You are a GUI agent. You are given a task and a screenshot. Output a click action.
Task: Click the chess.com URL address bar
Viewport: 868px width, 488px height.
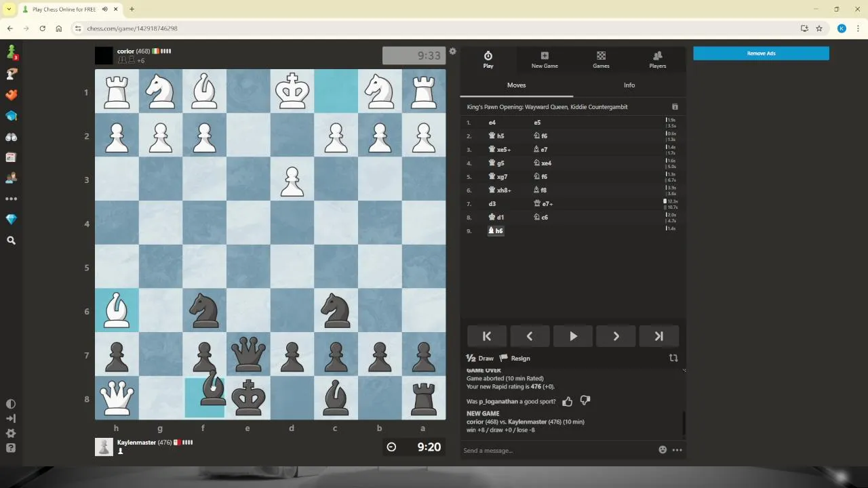pyautogui.click(x=434, y=28)
